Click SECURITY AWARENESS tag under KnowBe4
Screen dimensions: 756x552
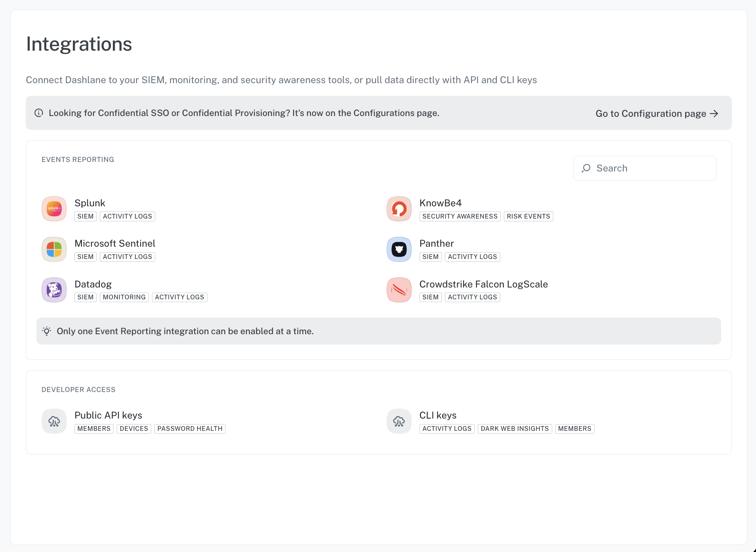coord(460,217)
